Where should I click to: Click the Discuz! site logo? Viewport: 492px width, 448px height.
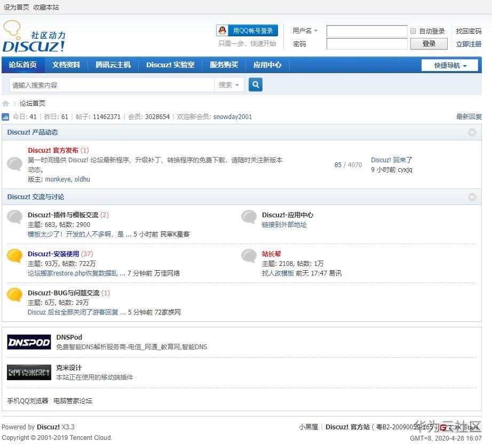(x=34, y=36)
